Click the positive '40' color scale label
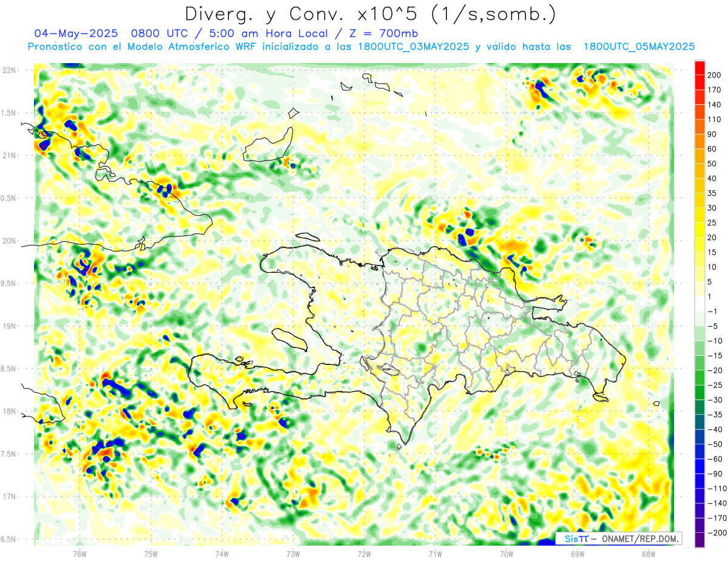 click(712, 179)
